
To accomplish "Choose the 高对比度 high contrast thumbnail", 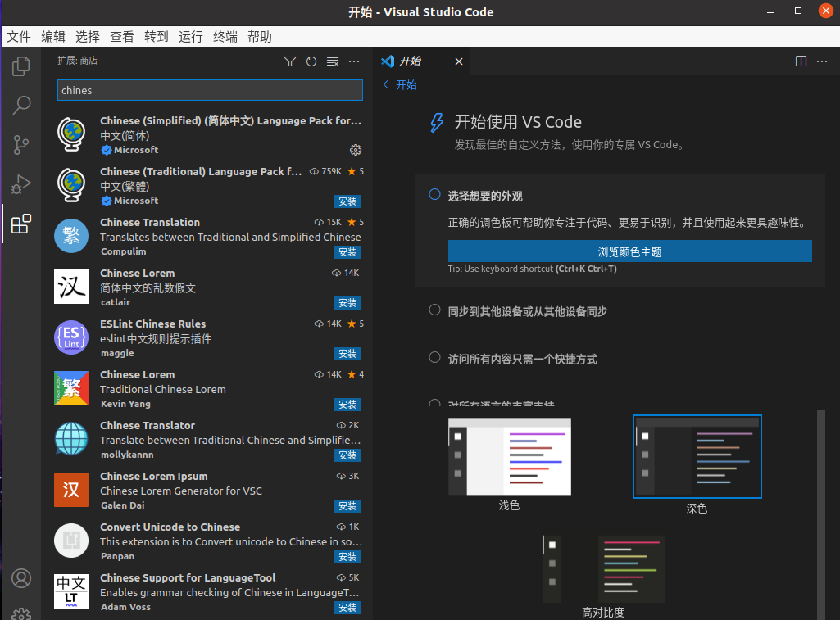I will coord(604,570).
